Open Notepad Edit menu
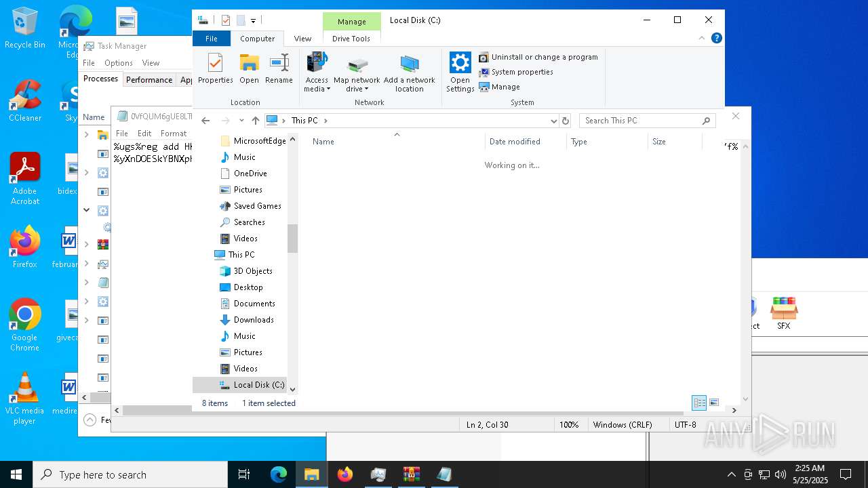The image size is (868, 488). click(144, 134)
